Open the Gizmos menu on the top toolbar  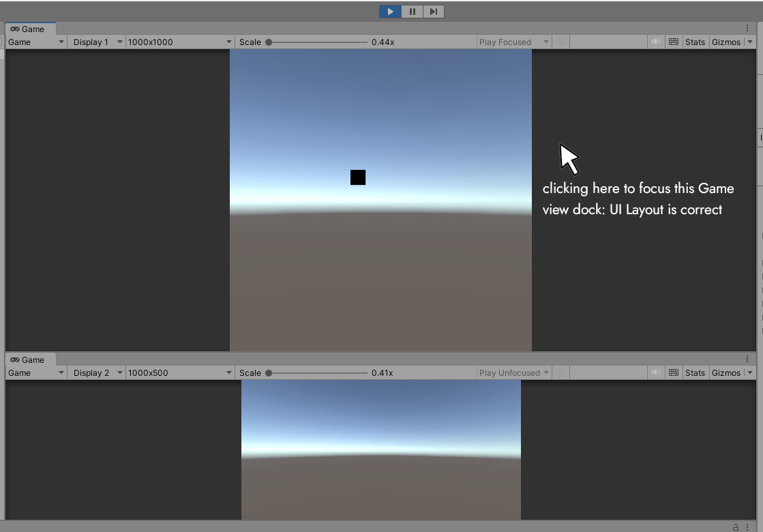pos(726,42)
